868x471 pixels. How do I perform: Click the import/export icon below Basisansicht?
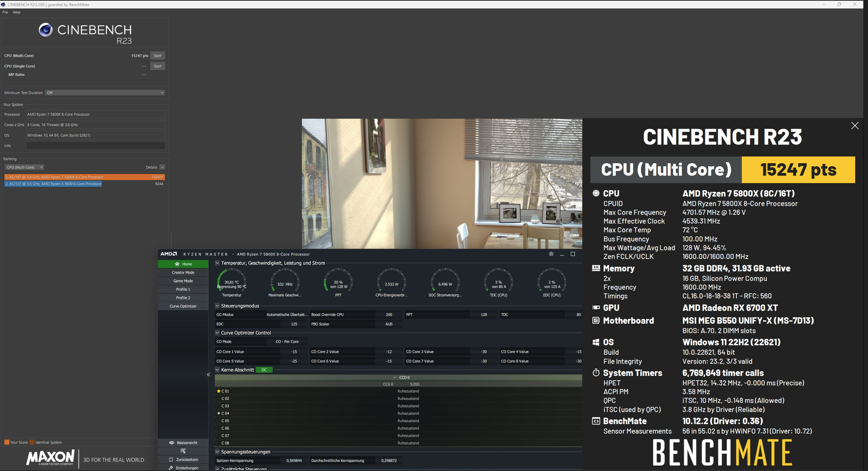click(183, 451)
